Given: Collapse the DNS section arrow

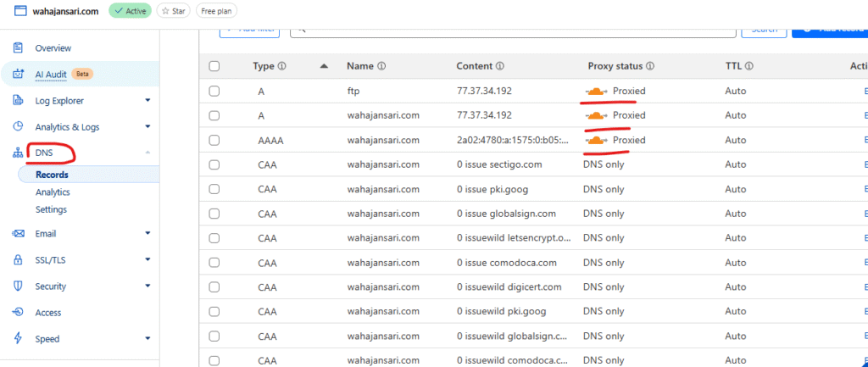Looking at the screenshot, I should coord(147,153).
